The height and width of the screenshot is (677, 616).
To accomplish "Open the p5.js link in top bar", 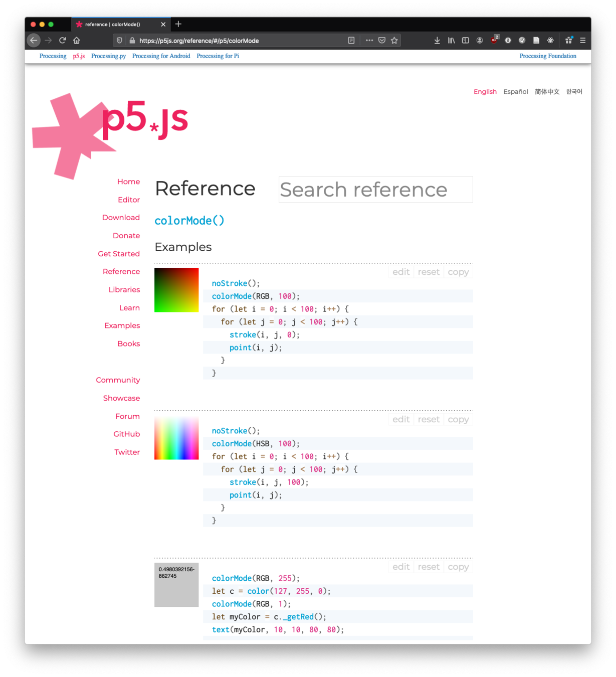I will point(79,56).
